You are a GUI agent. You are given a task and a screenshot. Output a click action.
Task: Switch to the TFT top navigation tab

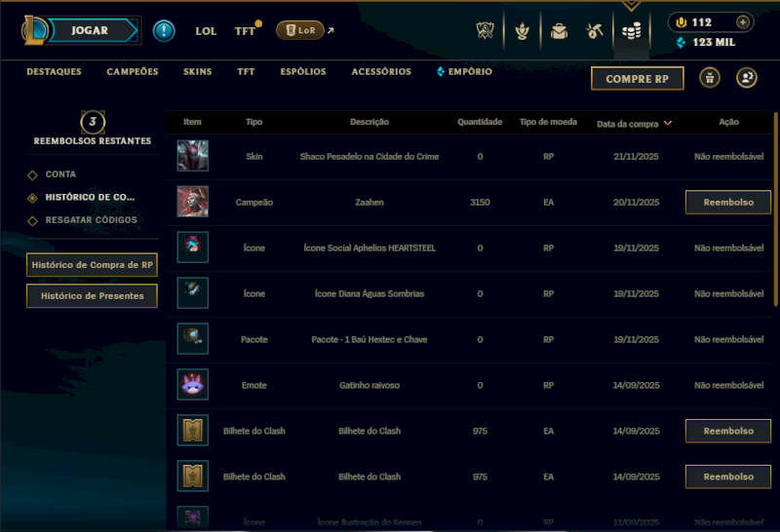245,31
